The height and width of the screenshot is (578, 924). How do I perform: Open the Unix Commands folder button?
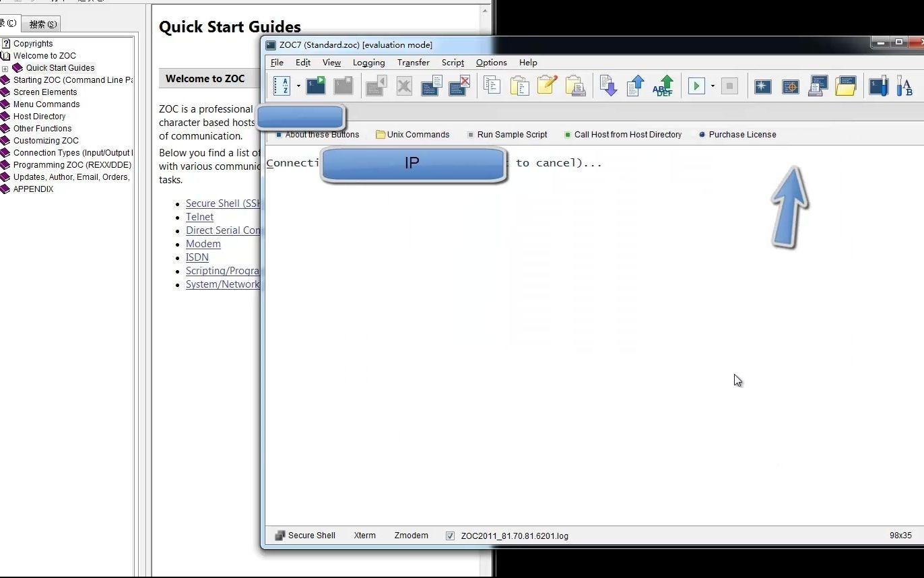[x=413, y=135]
